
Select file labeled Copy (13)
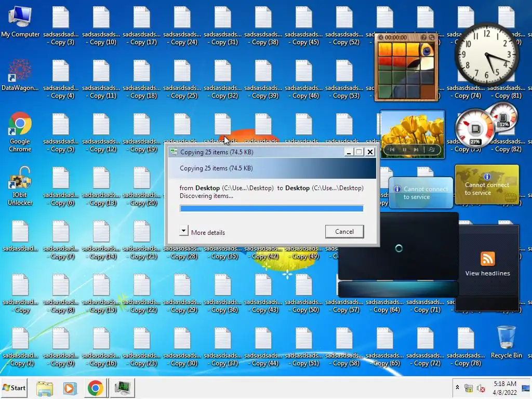[x=101, y=187]
